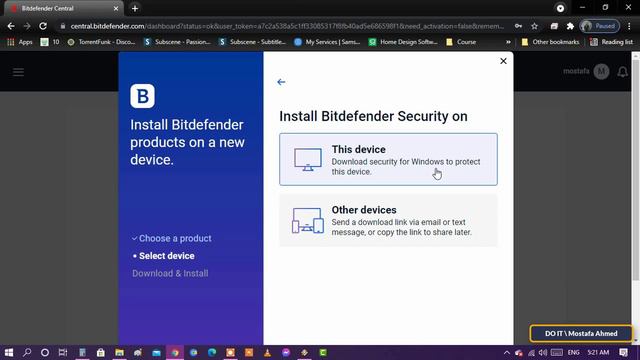The width and height of the screenshot is (640, 360).
Task: Open the Course bookmarks folder
Action: 461,42
